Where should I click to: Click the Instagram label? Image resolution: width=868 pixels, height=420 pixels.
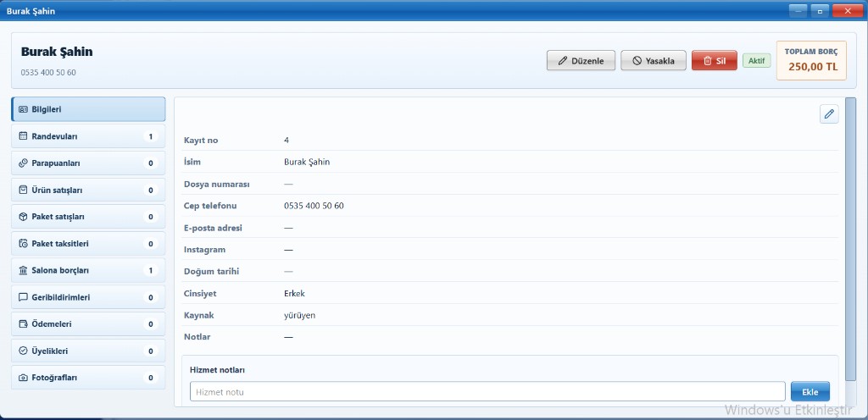(x=205, y=250)
